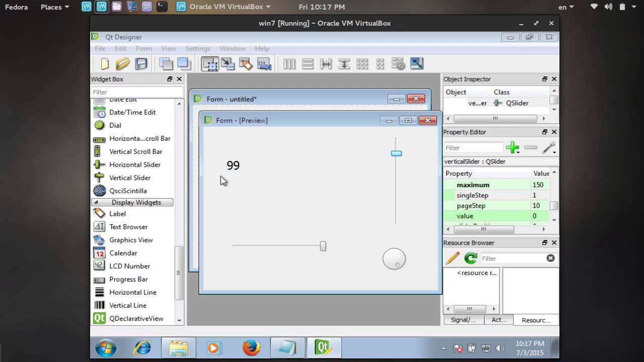This screenshot has width=644, height=362.
Task: Click the Property Editor filter field
Action: [x=473, y=147]
